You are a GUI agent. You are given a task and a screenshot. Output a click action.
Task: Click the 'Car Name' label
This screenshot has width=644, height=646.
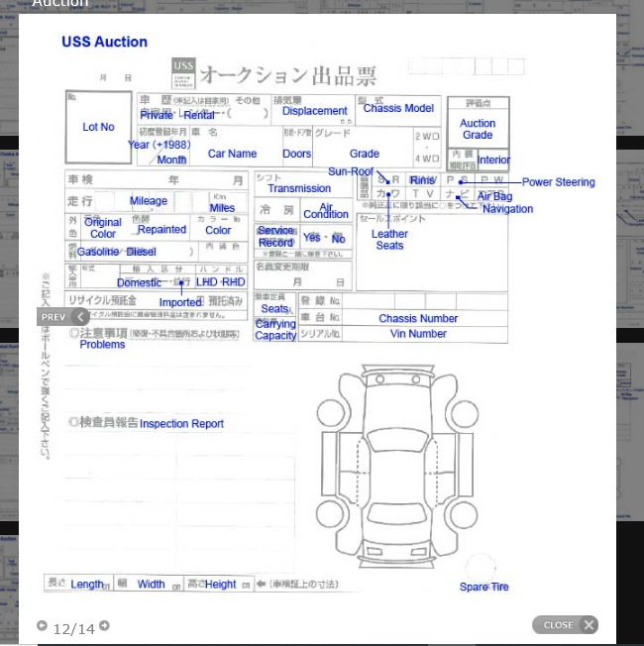232,154
